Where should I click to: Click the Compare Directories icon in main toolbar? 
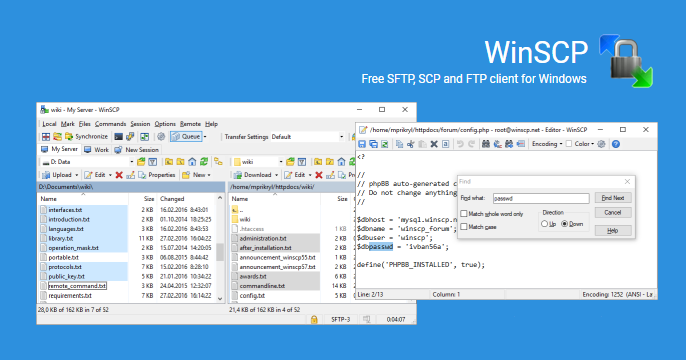pyautogui.click(x=46, y=136)
